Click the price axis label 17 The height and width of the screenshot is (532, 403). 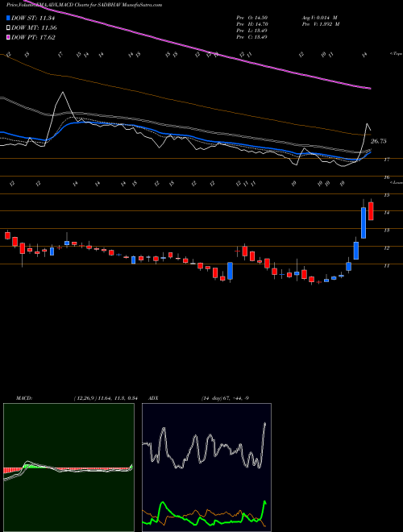pos(386,160)
